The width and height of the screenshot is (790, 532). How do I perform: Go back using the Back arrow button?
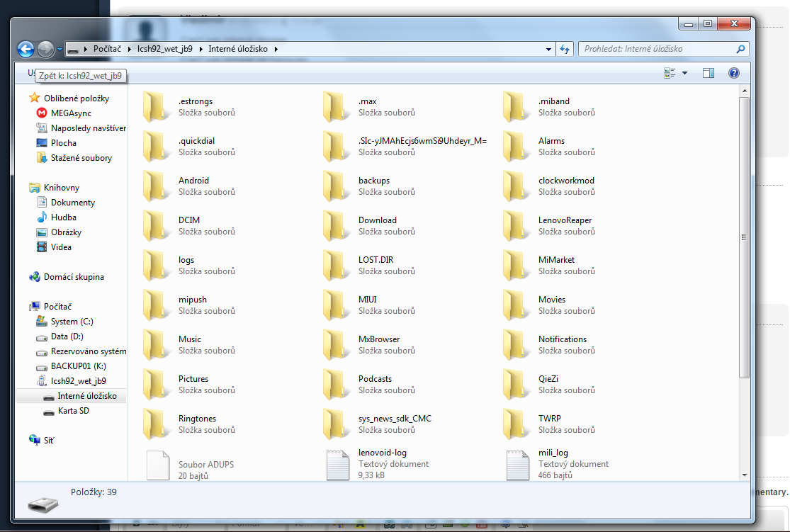point(26,49)
